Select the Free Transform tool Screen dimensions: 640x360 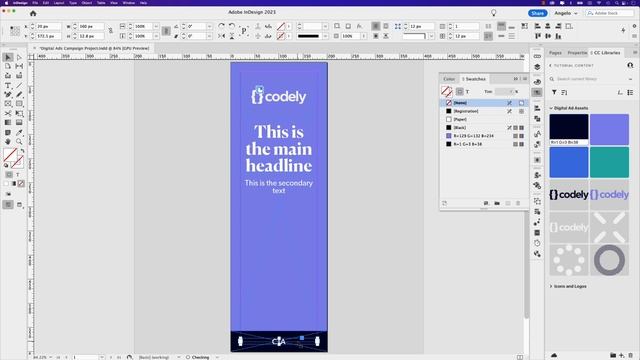click(19, 113)
